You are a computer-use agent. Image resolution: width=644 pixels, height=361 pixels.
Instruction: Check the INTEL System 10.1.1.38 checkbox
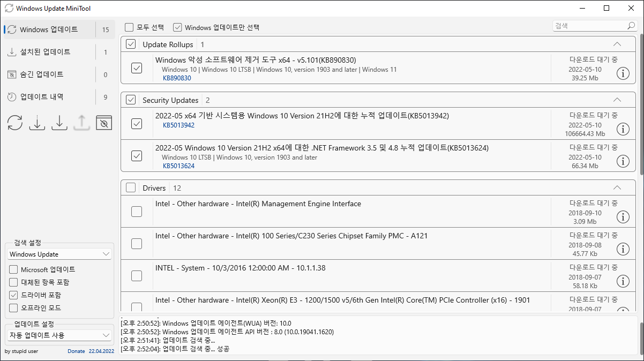click(137, 276)
